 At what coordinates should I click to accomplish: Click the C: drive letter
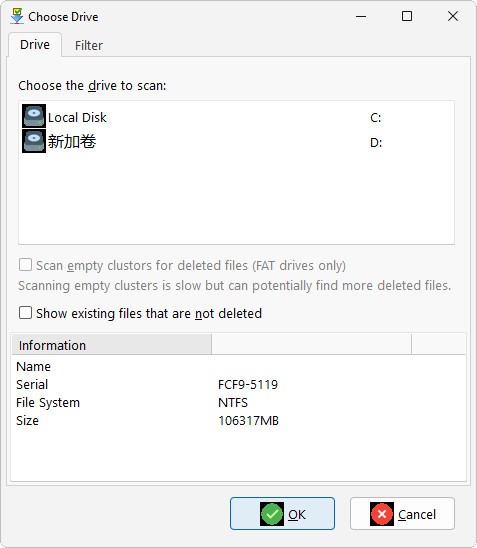point(376,118)
